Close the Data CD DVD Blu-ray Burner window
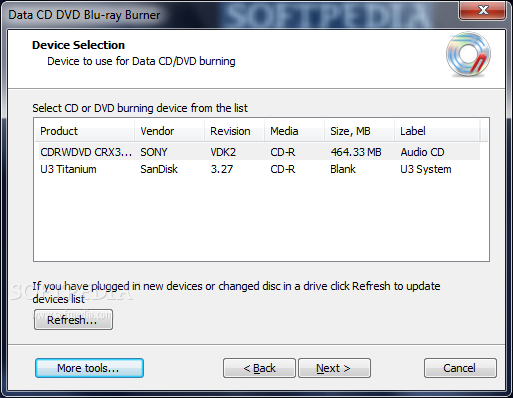The image size is (513, 398). [483, 10]
